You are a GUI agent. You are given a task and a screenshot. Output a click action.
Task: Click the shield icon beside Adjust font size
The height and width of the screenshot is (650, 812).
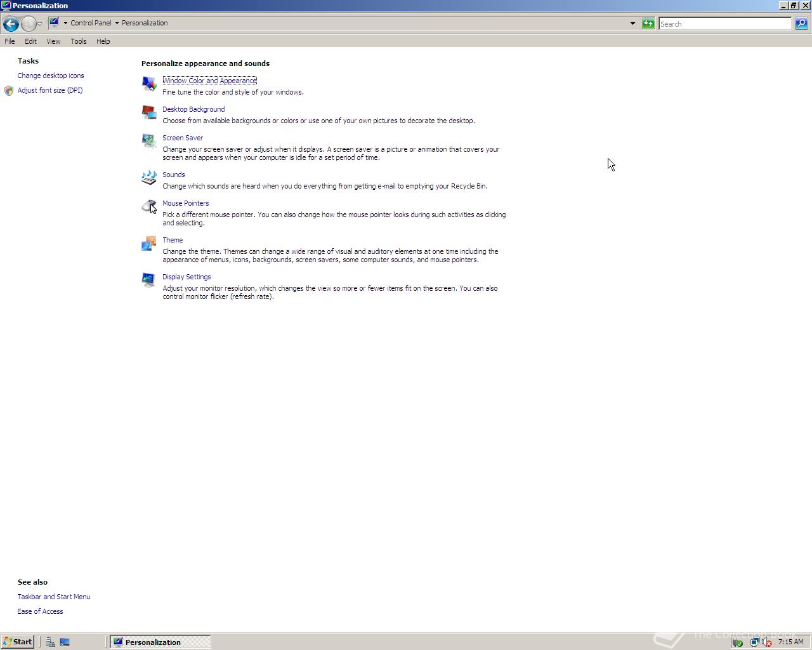tap(9, 91)
